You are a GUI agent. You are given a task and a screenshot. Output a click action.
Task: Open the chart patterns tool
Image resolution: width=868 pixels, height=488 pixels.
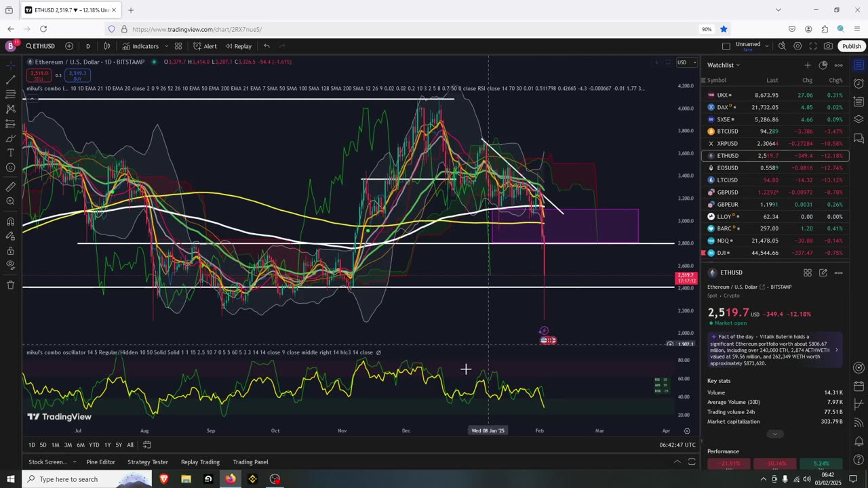point(10,109)
